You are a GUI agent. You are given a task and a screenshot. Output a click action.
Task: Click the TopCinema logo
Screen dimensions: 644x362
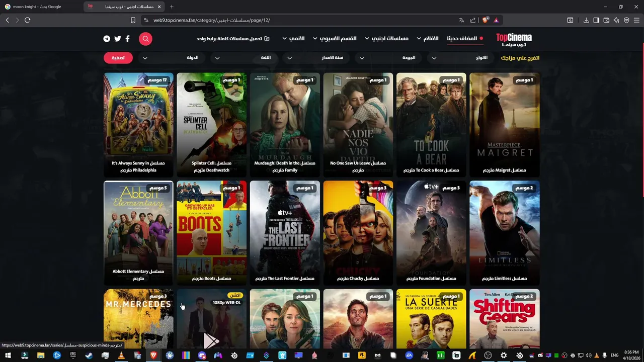click(514, 40)
